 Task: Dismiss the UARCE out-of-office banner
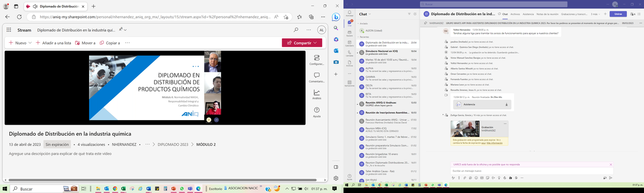(x=611, y=164)
